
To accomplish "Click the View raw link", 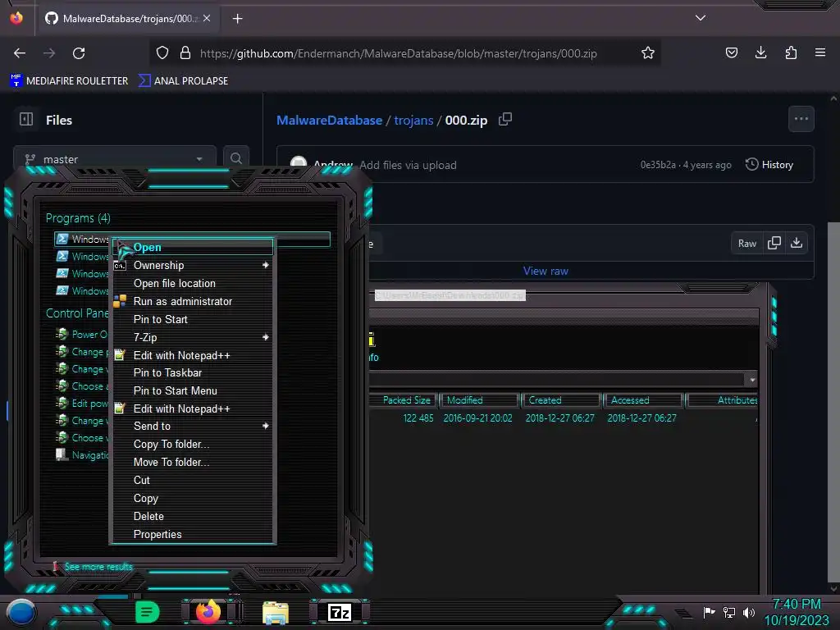I will pyautogui.click(x=546, y=271).
